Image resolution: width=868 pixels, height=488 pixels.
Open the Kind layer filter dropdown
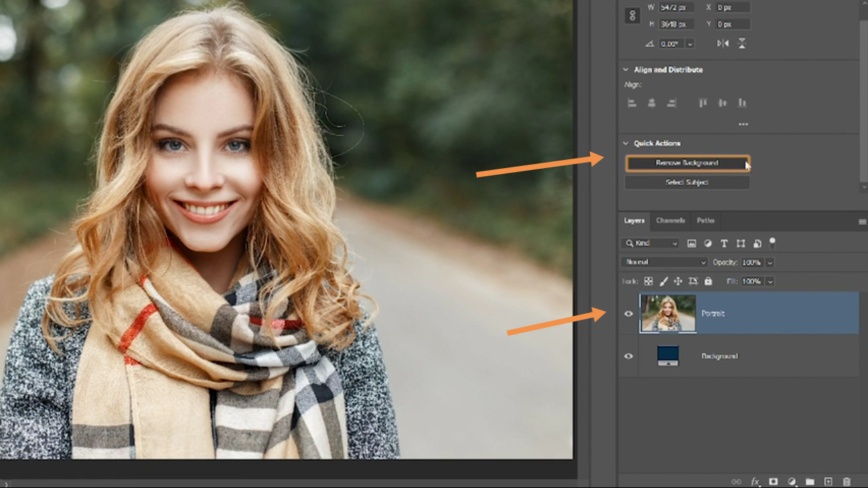click(x=650, y=243)
